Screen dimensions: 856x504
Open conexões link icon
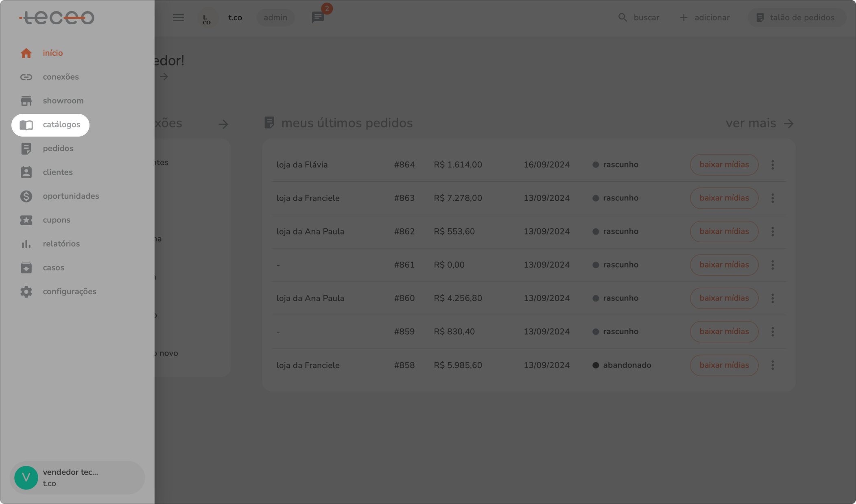[26, 77]
